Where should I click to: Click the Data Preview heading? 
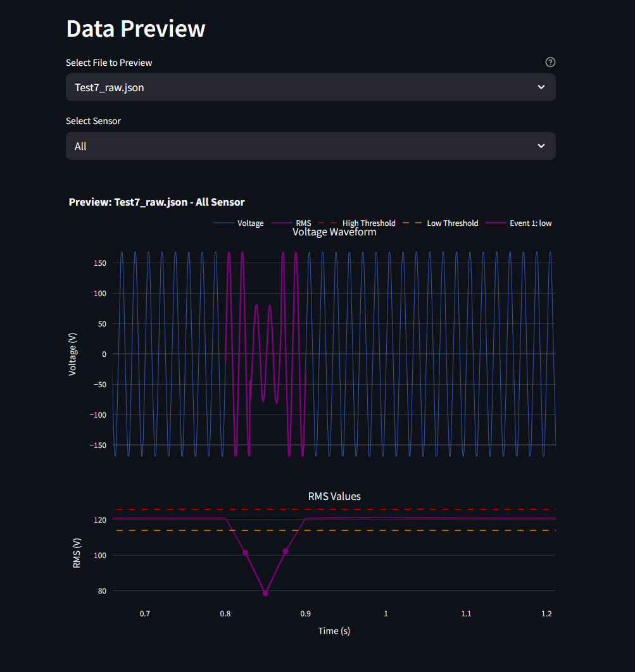(135, 29)
